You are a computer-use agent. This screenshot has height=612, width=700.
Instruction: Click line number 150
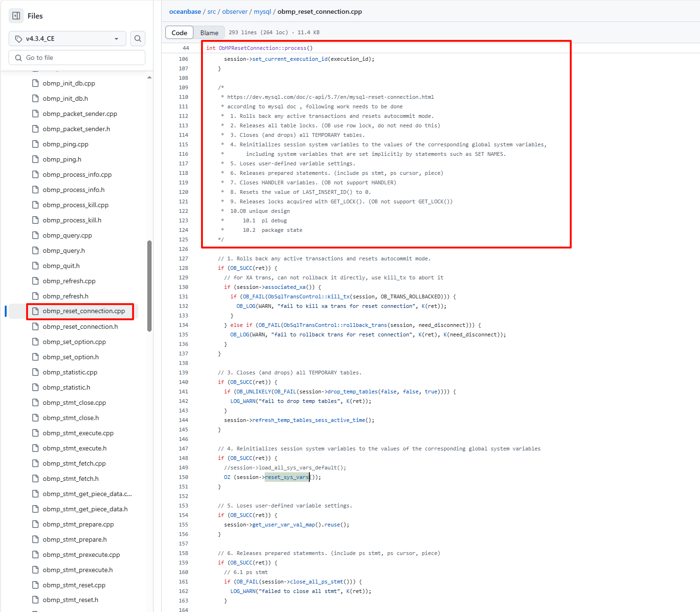tap(183, 477)
